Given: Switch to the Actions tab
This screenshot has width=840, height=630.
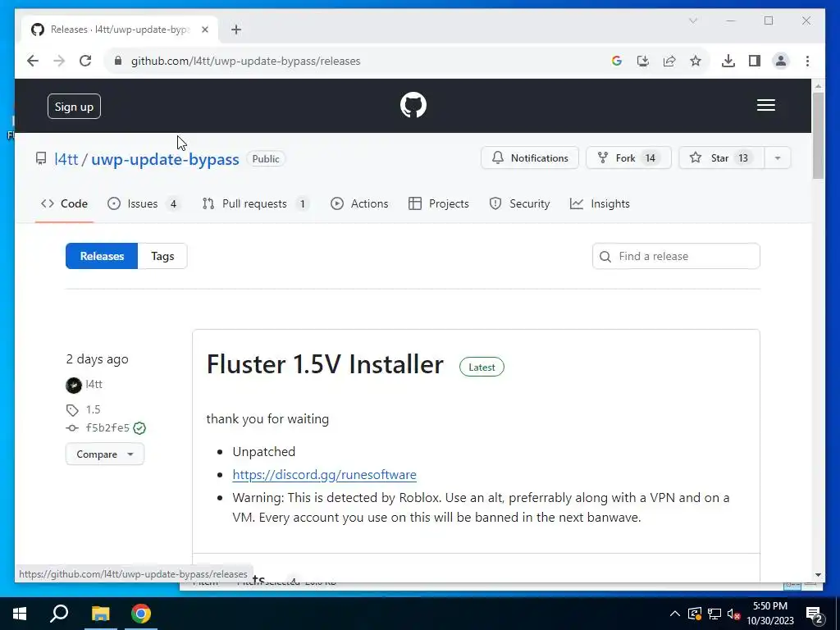Looking at the screenshot, I should 359,203.
